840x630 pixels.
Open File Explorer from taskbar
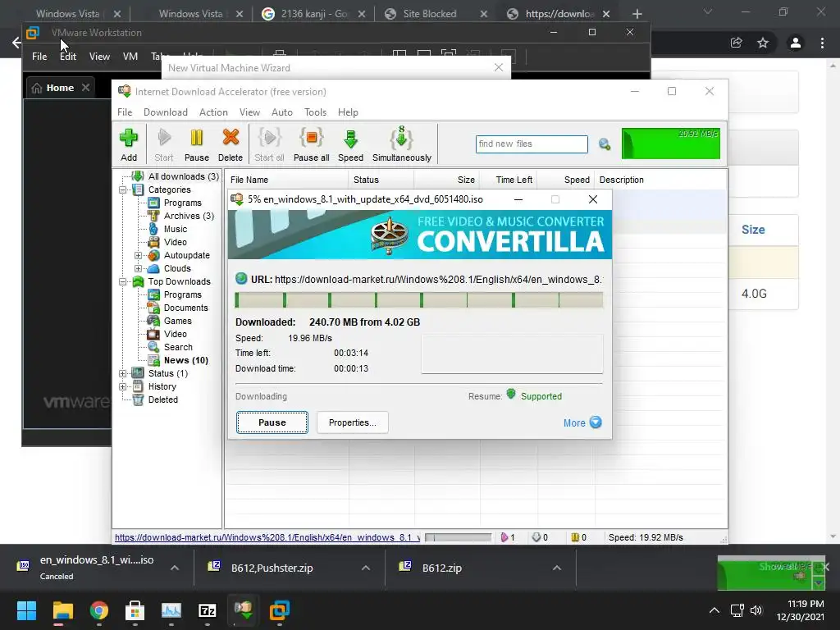coord(62,610)
